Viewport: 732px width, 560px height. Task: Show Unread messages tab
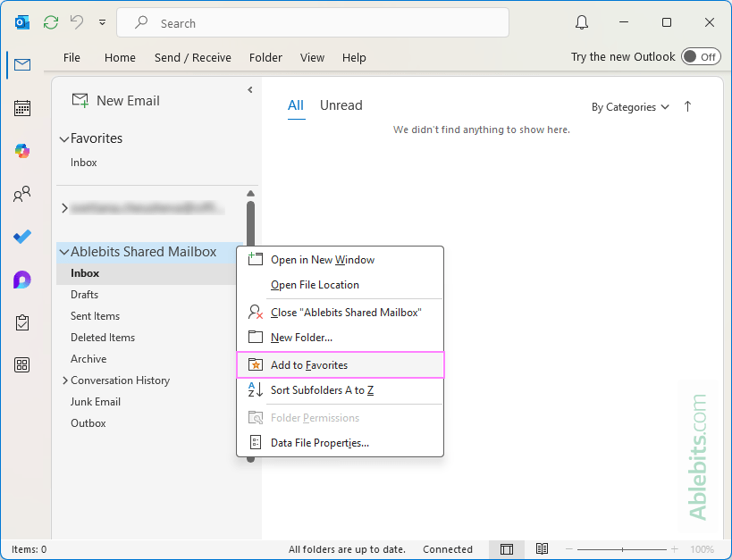(x=341, y=105)
